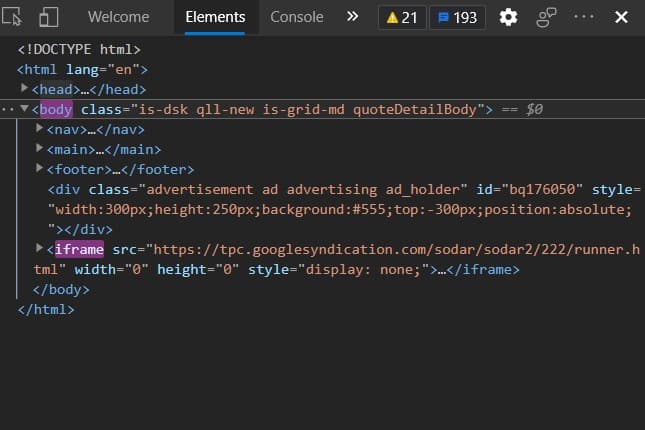
Task: Close the DevTools panel
Action: coord(621,17)
